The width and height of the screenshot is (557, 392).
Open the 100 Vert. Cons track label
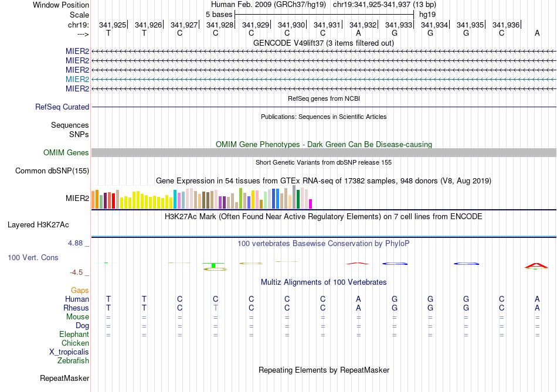pyautogui.click(x=33, y=257)
